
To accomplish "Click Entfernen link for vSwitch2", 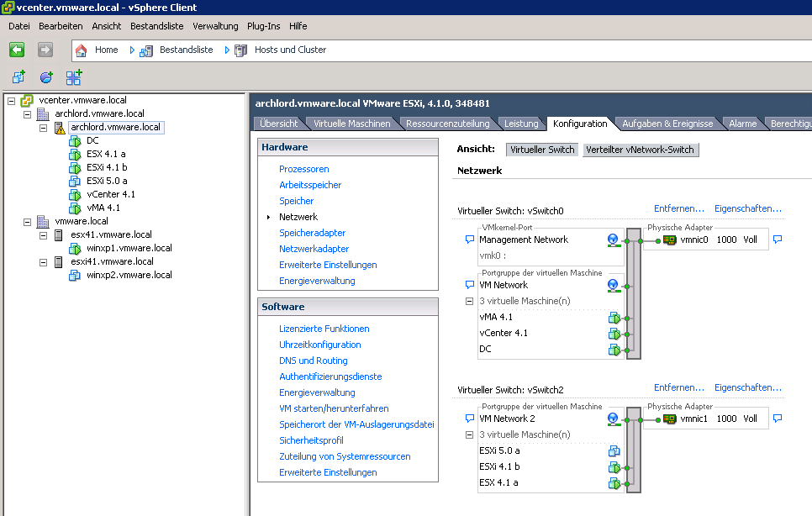I will [678, 387].
